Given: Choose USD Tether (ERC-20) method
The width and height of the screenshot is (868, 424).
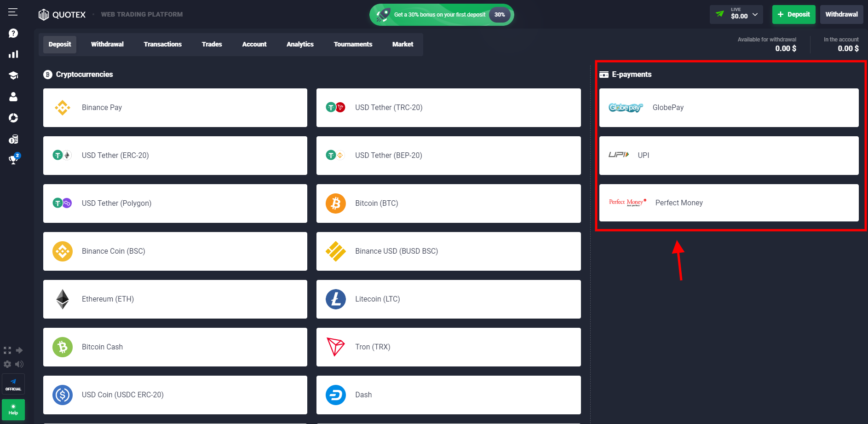Looking at the screenshot, I should coord(175,156).
